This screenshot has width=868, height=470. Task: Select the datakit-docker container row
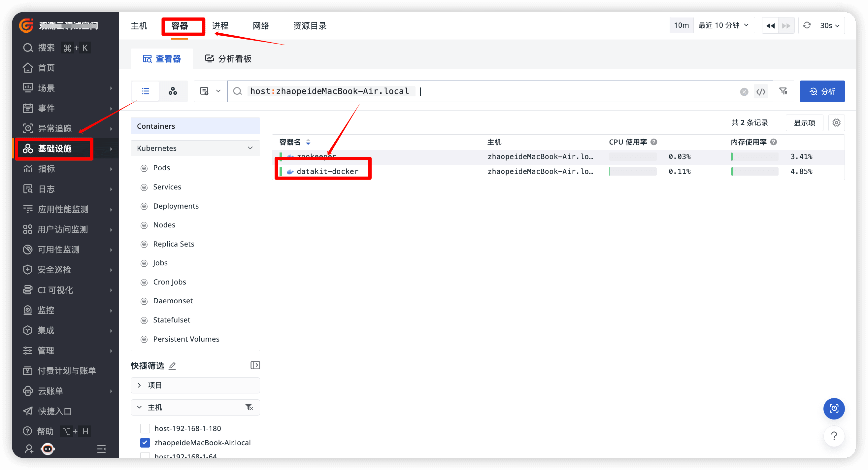coord(327,171)
